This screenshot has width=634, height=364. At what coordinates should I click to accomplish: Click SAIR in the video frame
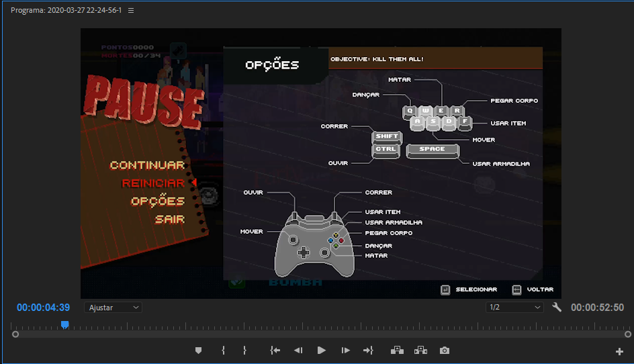point(170,219)
